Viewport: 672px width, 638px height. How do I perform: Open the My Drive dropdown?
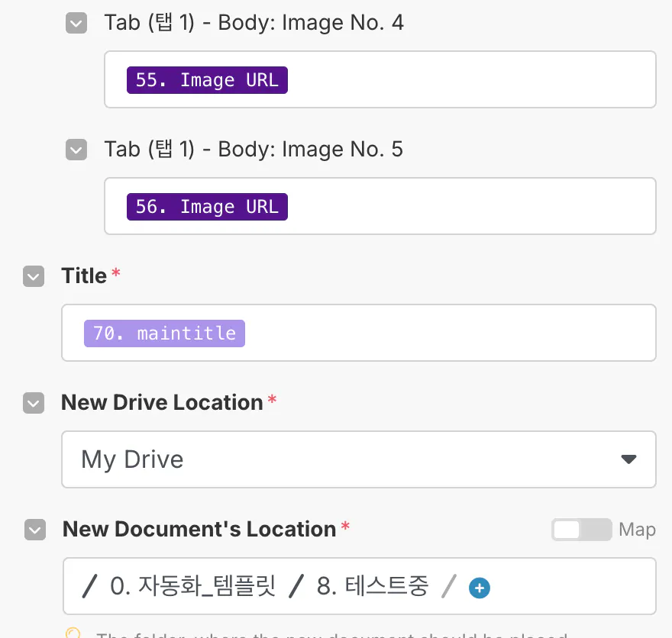357,459
